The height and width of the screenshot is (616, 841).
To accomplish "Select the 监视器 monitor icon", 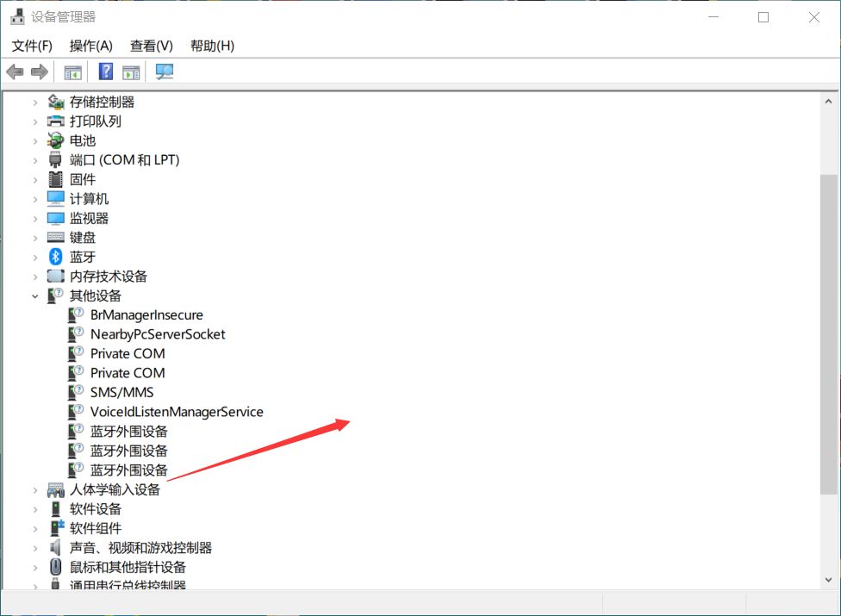I will 56,218.
